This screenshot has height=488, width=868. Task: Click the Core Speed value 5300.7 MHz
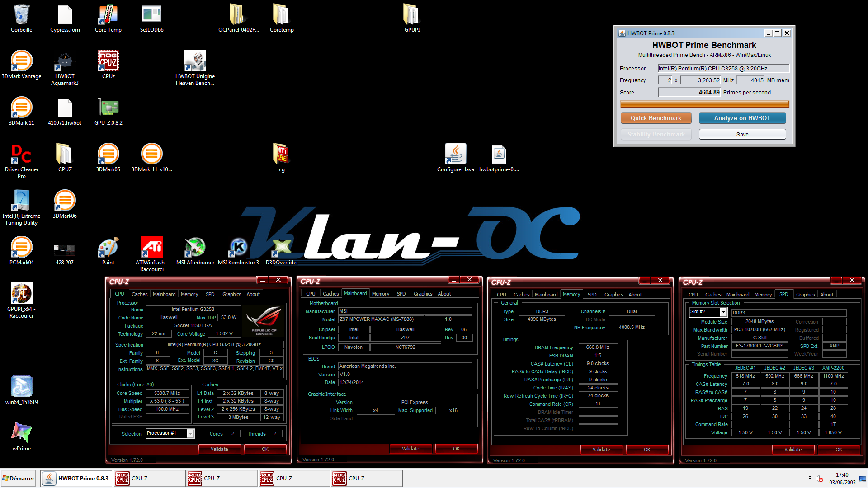click(167, 393)
